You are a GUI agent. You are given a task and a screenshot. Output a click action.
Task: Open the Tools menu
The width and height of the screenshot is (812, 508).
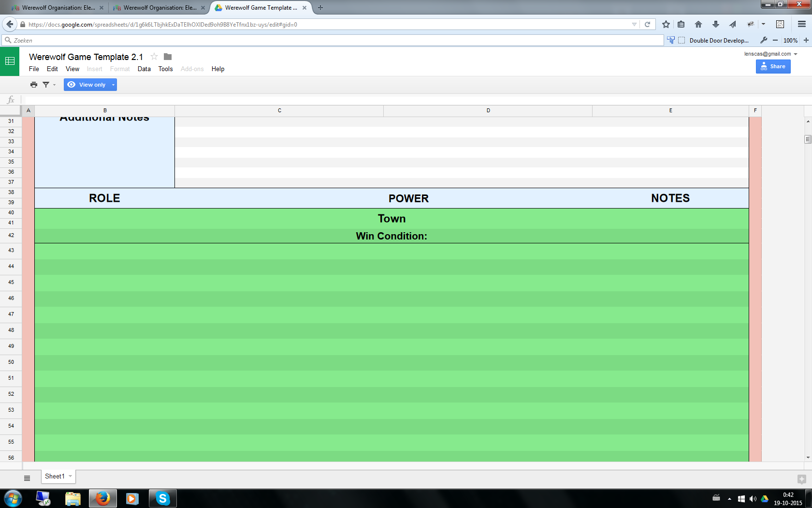tap(165, 69)
